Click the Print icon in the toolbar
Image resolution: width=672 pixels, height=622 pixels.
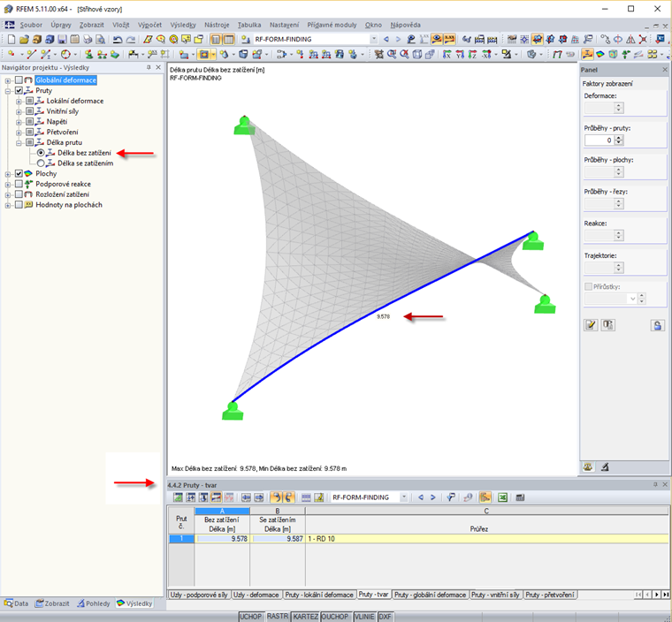pos(88,40)
